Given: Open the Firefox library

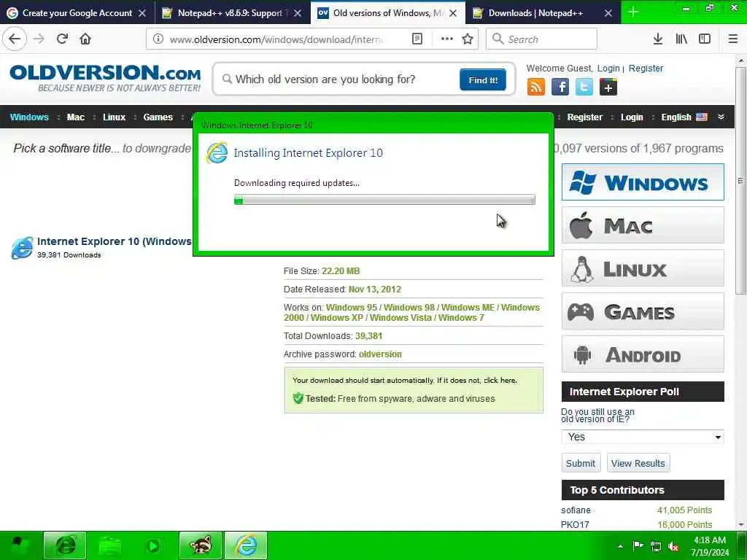Looking at the screenshot, I should point(681,39).
